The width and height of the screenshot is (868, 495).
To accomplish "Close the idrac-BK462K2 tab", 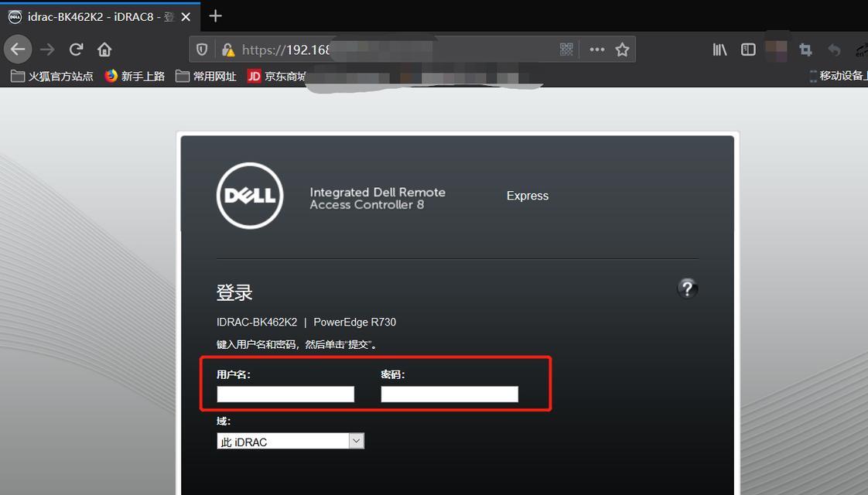I will [186, 16].
